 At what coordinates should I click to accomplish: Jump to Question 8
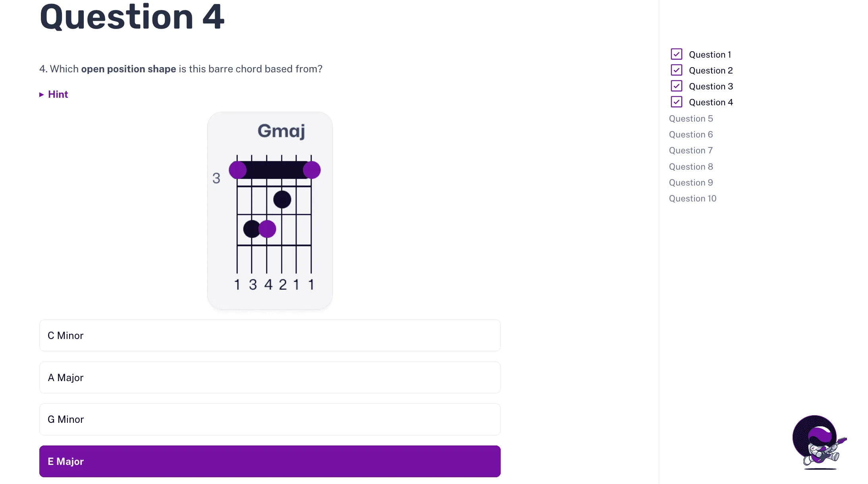[691, 166]
